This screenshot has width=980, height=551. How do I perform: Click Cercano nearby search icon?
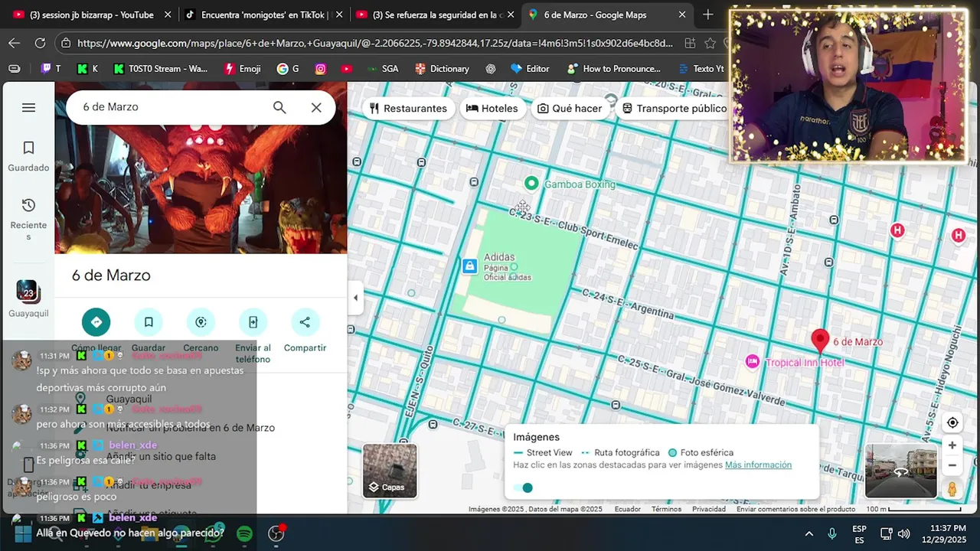click(x=201, y=322)
